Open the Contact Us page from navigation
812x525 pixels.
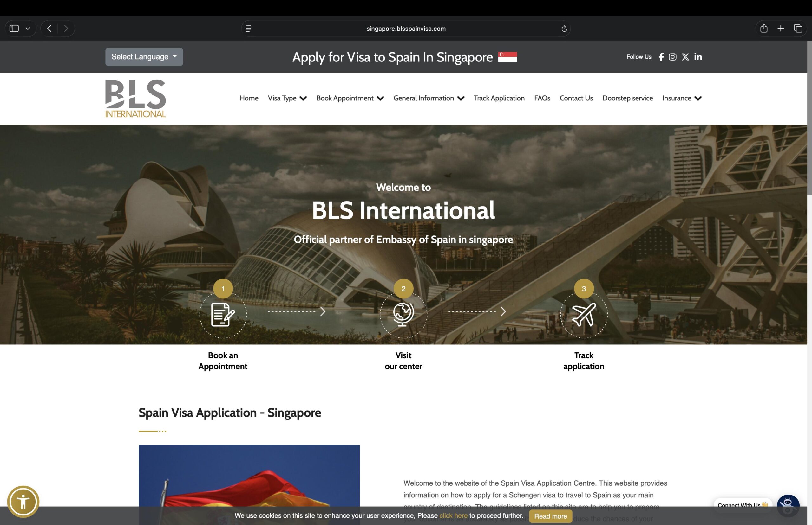click(x=576, y=98)
